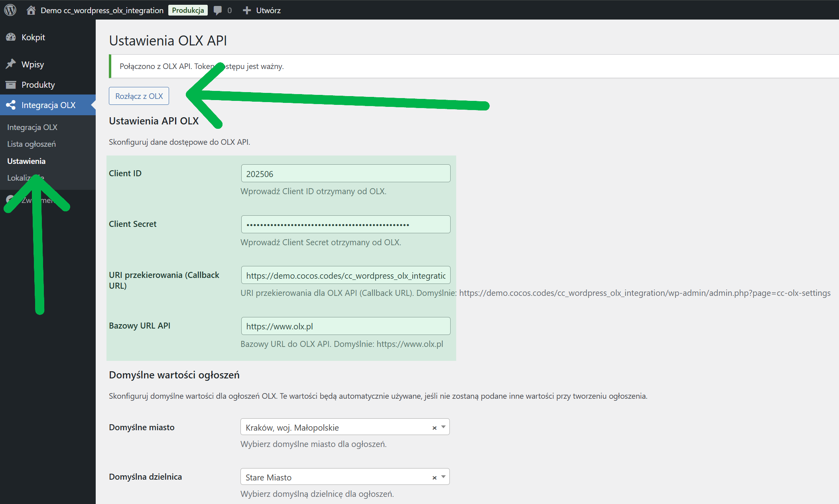This screenshot has height=504, width=839.
Task: Click the Ustawienia OLX API page heading
Action: 168,41
